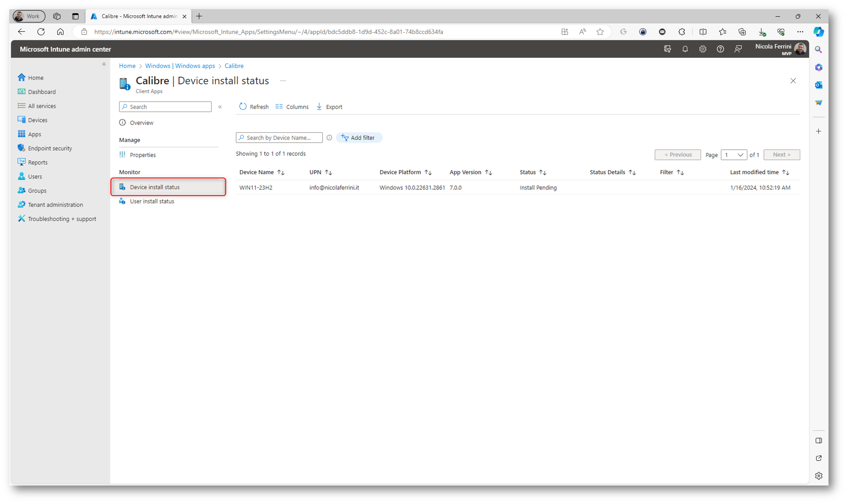Select User install status menu item

(152, 201)
